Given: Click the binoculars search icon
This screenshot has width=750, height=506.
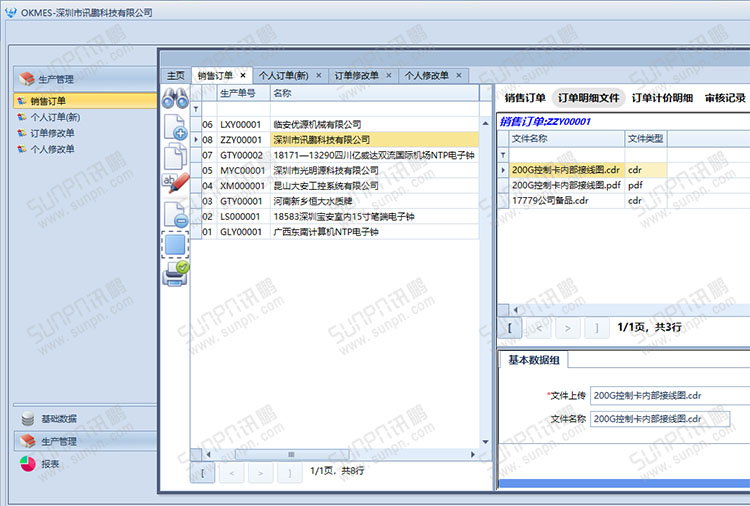Looking at the screenshot, I should click(x=176, y=98).
